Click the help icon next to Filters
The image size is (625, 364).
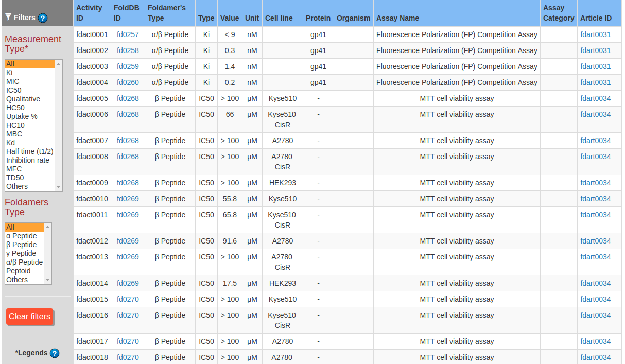[43, 18]
